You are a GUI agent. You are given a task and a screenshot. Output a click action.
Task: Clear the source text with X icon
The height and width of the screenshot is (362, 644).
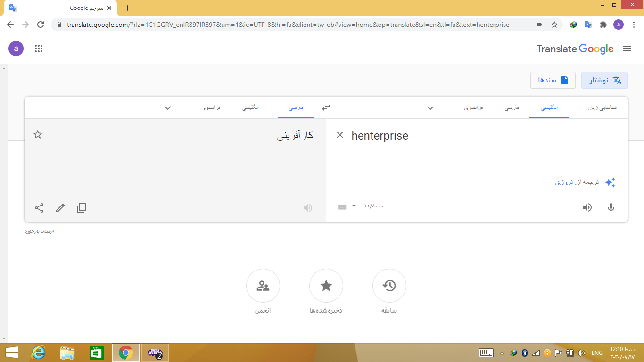339,135
